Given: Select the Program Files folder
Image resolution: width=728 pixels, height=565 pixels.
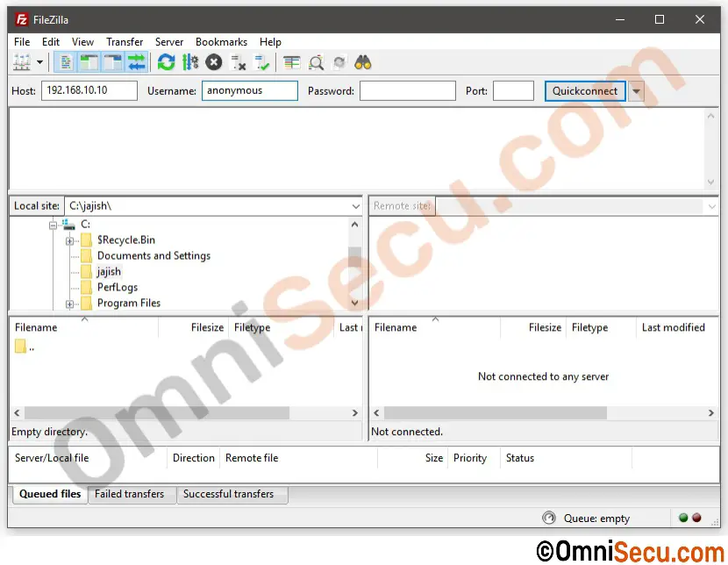Looking at the screenshot, I should 129,304.
